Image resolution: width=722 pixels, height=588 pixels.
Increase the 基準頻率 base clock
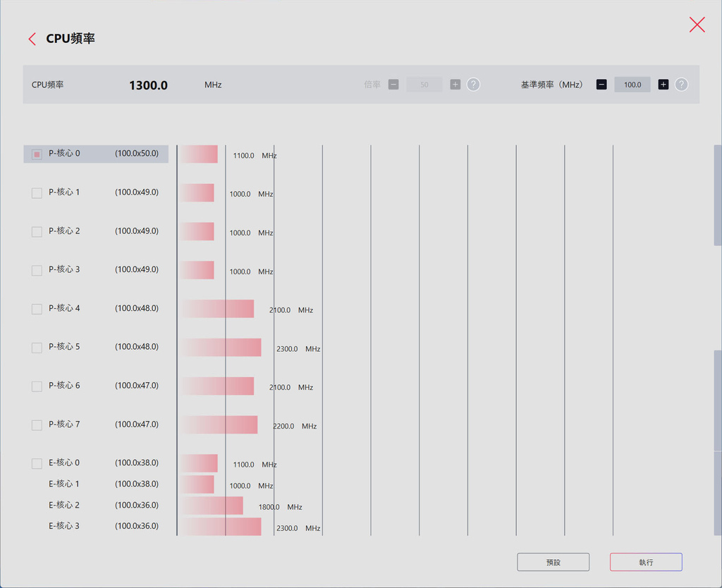click(x=663, y=85)
